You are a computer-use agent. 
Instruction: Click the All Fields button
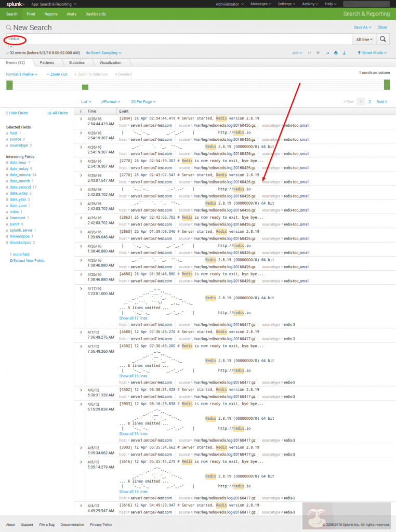58,113
